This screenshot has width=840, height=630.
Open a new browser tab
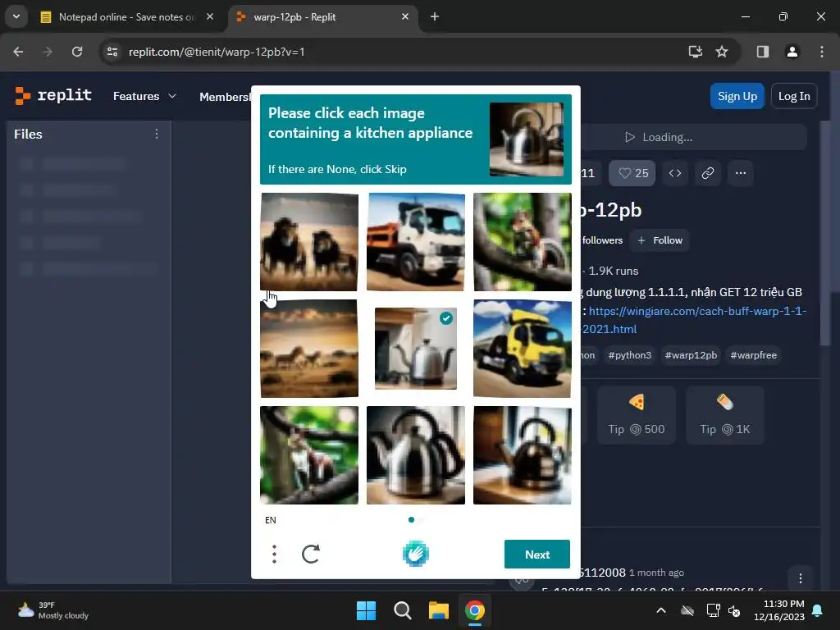coord(435,17)
